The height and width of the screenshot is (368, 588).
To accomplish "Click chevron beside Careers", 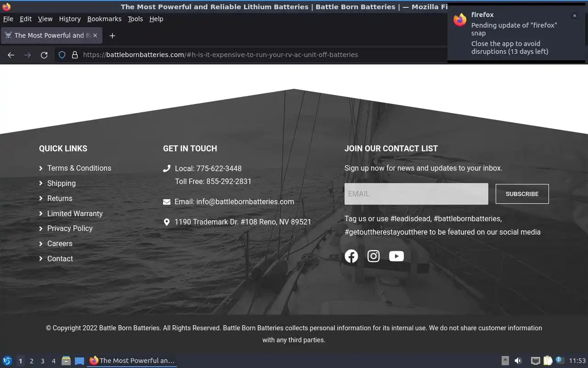I will click(41, 244).
